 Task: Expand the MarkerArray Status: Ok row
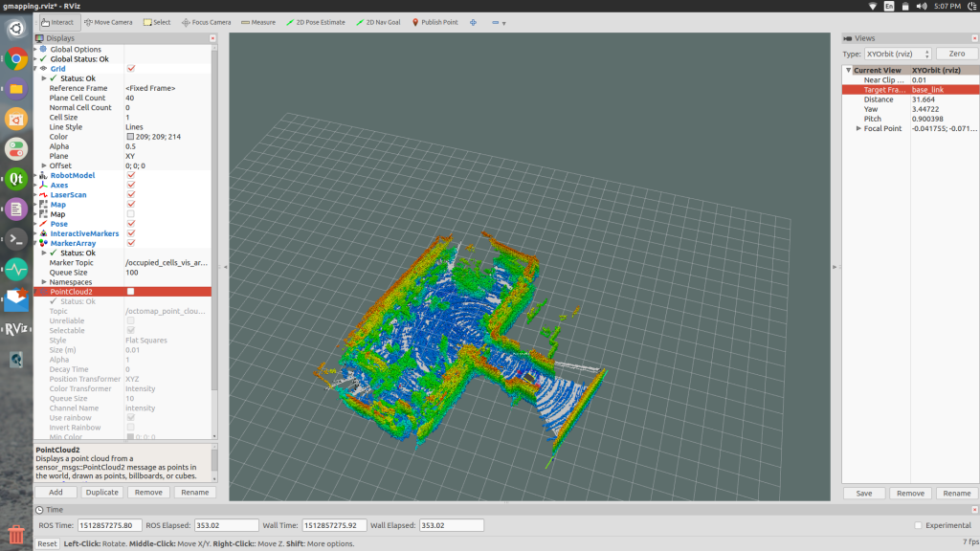44,253
